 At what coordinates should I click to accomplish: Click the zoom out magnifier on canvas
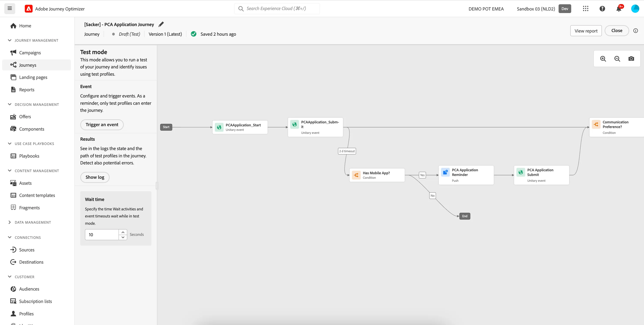click(x=617, y=59)
